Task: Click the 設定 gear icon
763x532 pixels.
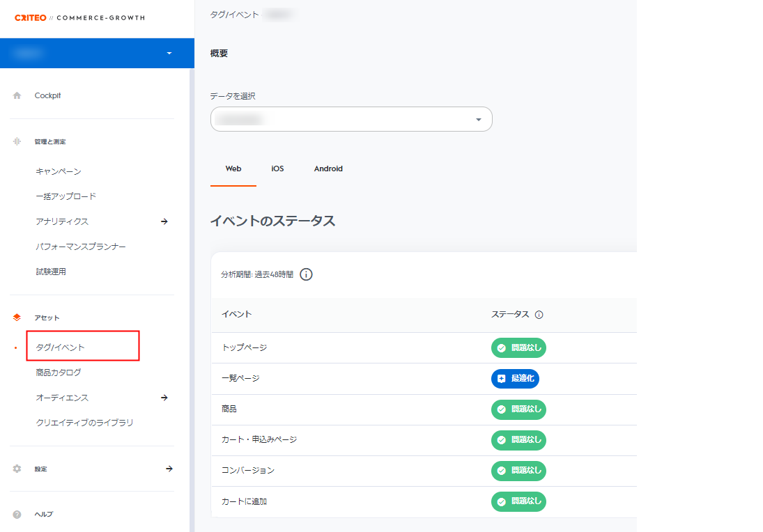Action: point(17,469)
